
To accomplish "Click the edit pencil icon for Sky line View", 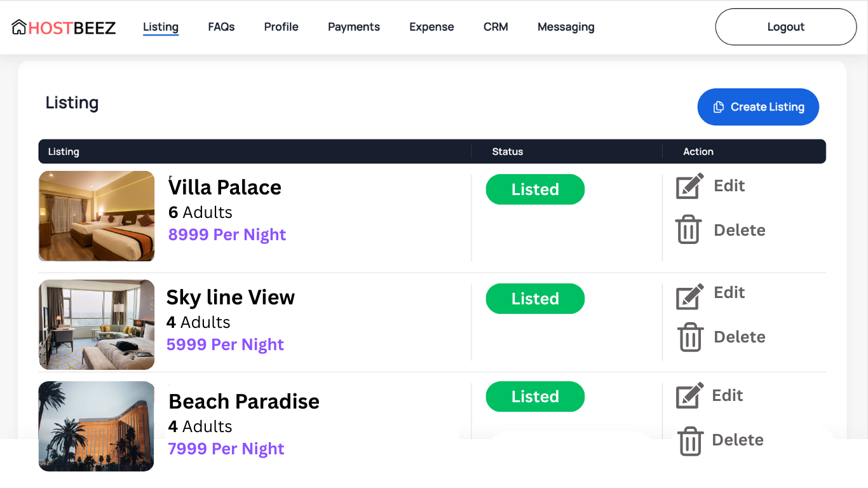I will (x=689, y=296).
